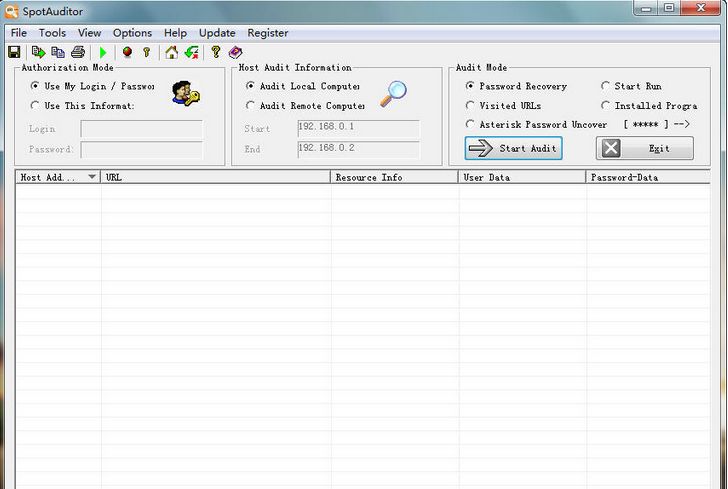This screenshot has width=728, height=489.
Task: Open the Tools menu
Action: [x=52, y=33]
